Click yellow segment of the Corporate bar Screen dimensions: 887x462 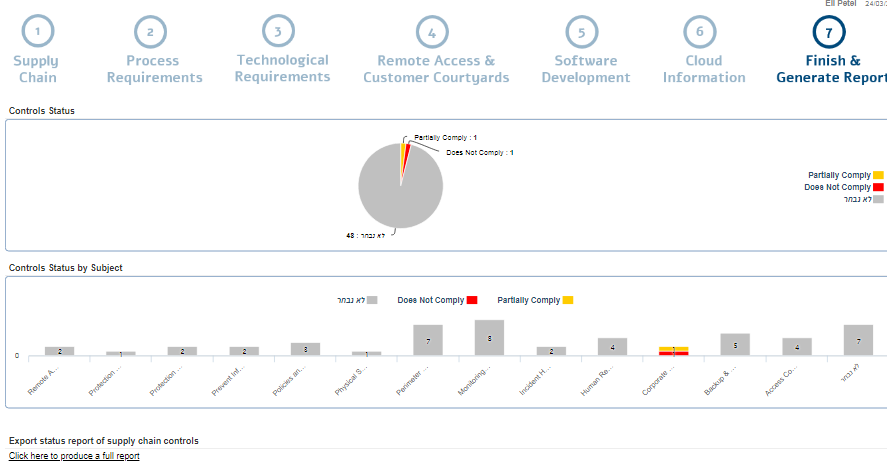674,349
